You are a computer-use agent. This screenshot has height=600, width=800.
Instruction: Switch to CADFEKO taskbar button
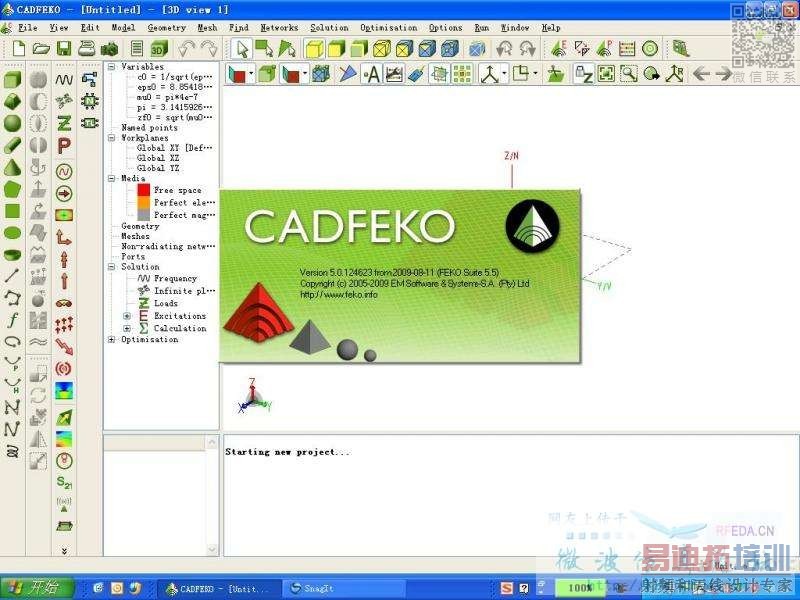point(219,588)
